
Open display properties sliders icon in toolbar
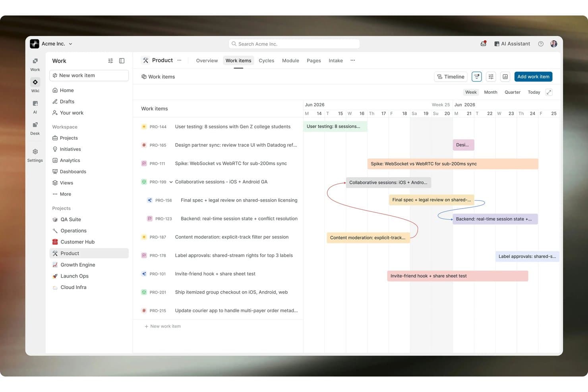point(491,77)
